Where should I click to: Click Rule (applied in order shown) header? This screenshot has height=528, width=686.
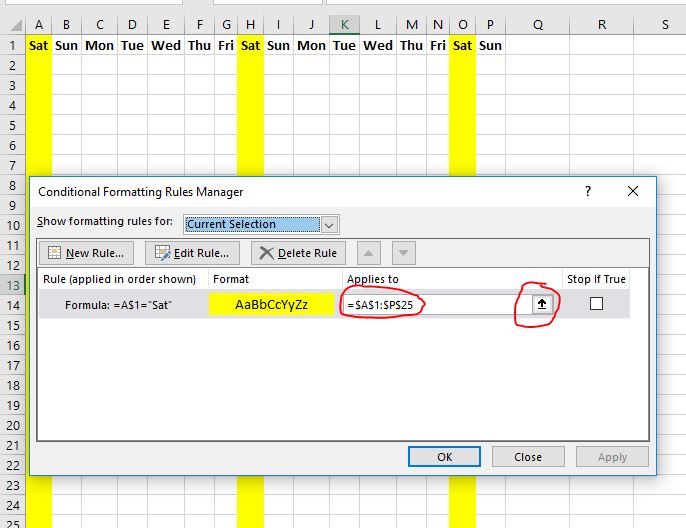click(123, 279)
